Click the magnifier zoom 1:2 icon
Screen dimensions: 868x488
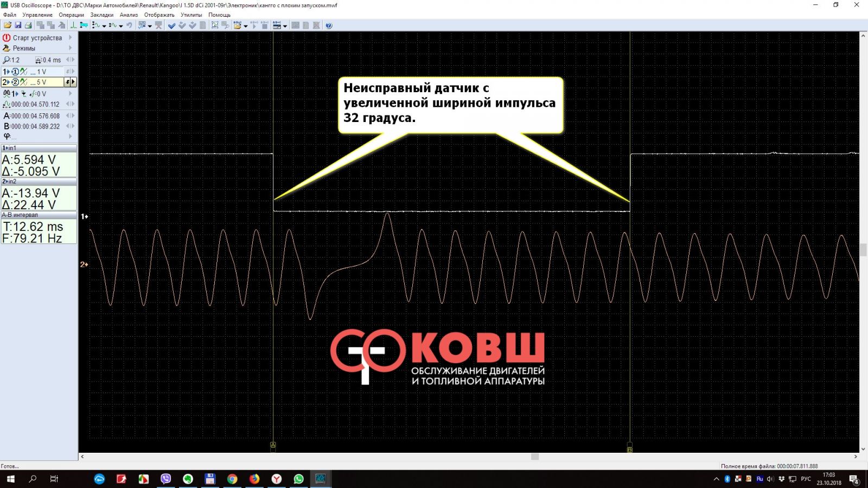(x=7, y=60)
